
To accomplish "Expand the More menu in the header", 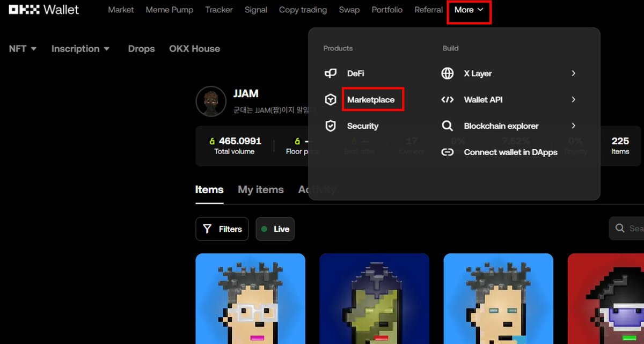I will click(x=469, y=10).
